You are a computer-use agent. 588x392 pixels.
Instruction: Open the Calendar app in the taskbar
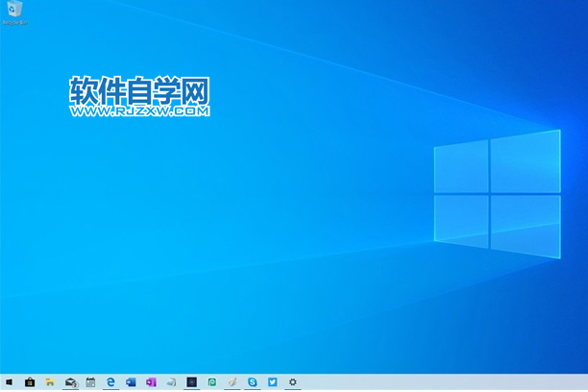90,382
